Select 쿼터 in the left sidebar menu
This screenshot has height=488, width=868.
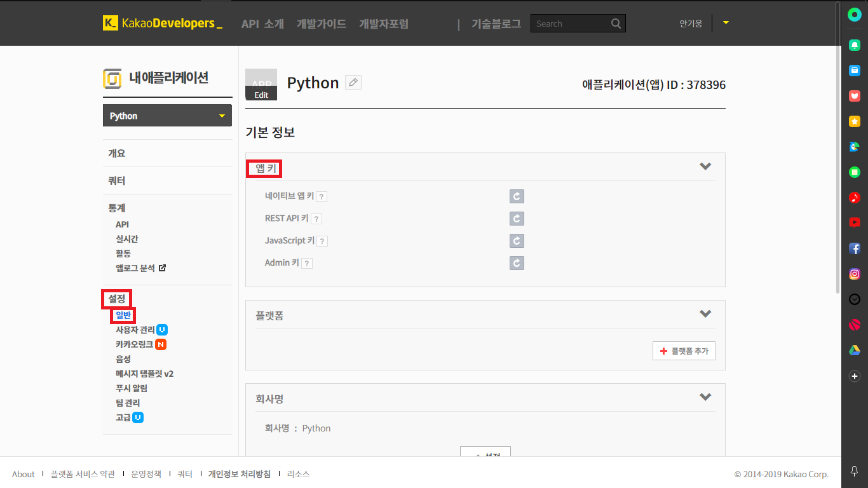click(x=117, y=180)
